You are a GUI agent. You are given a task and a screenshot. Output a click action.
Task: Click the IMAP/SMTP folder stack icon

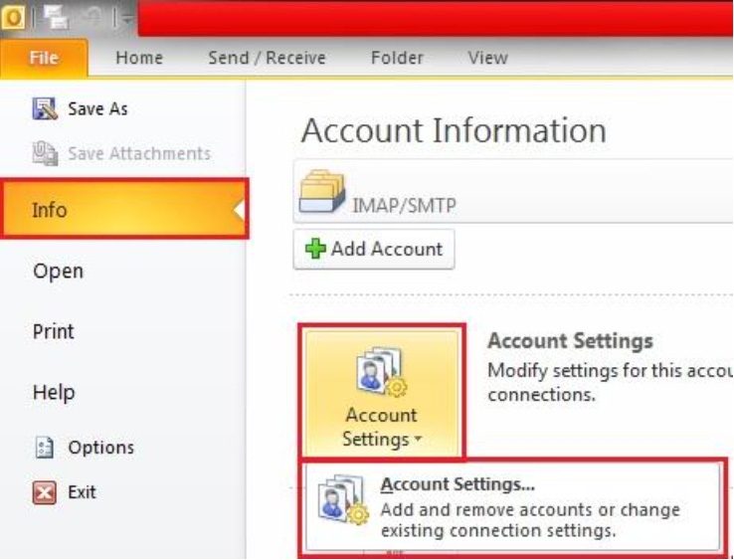click(x=322, y=191)
